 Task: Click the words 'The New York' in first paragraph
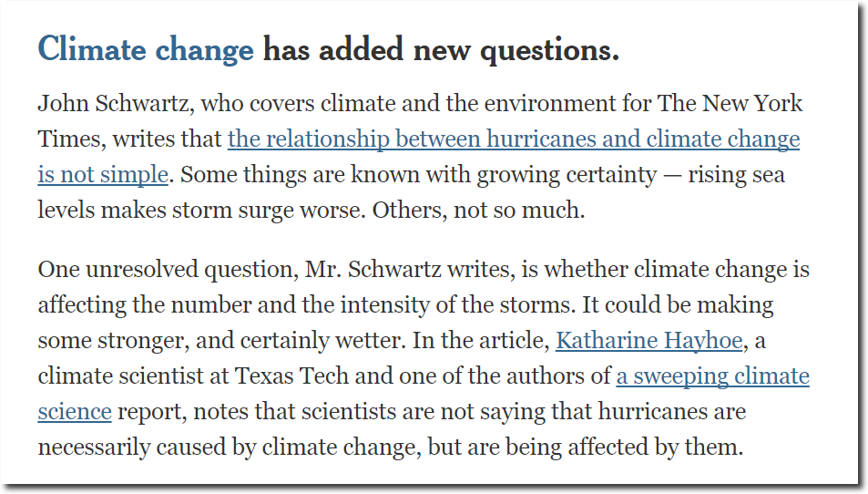click(730, 104)
